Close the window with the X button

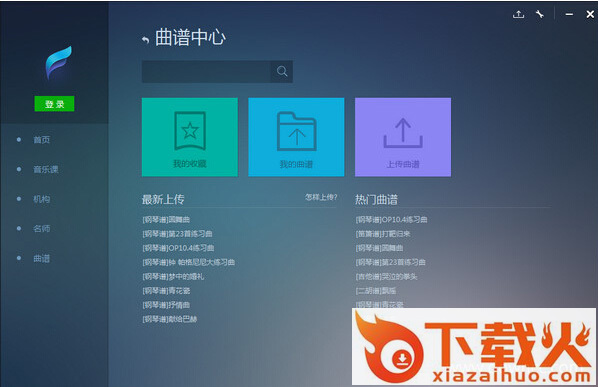[x=590, y=14]
